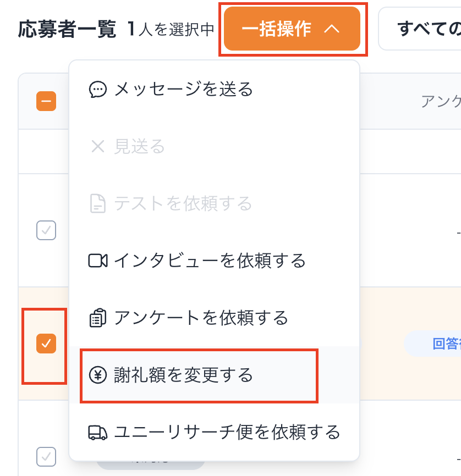Collapse the 一括操作 dropdown button
The width and height of the screenshot is (461, 476).
(292, 29)
